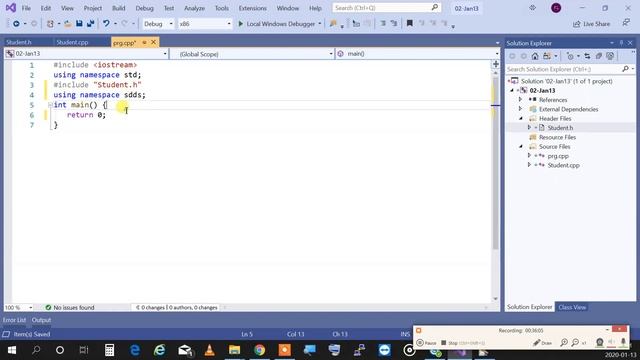Close the prg.cpp tab
640x360 pixels.
point(153,42)
